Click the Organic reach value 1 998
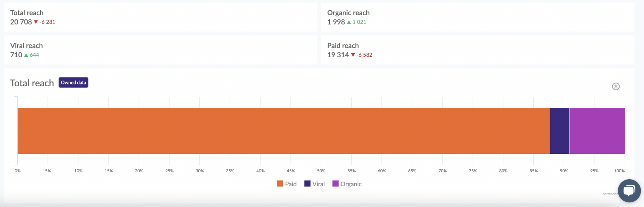Viewport: 644px width, 207px height. coord(335,22)
